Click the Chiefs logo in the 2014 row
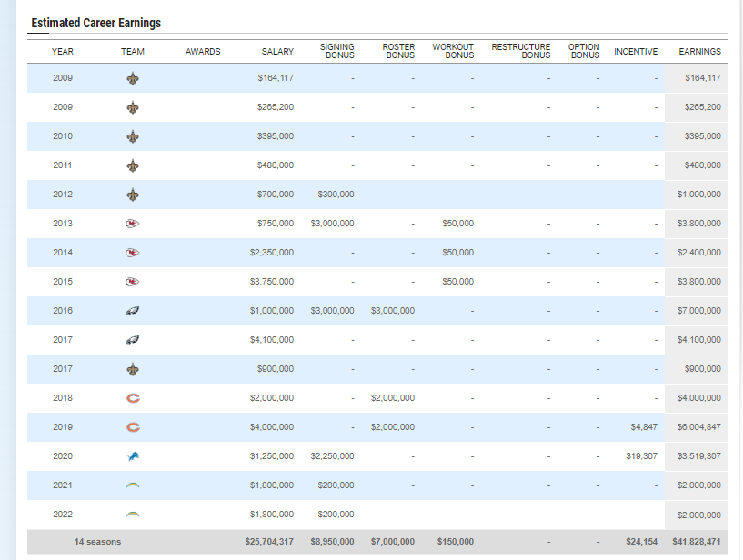The height and width of the screenshot is (560, 743). point(133,253)
